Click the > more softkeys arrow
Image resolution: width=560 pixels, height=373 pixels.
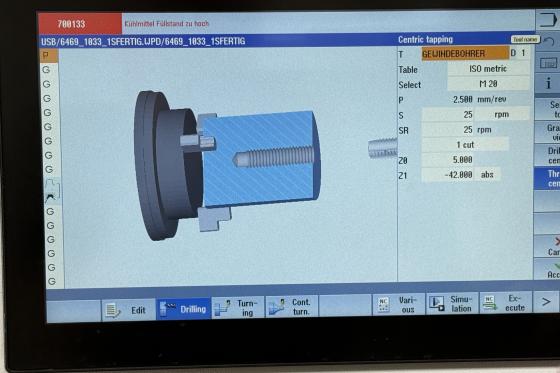coord(546,302)
